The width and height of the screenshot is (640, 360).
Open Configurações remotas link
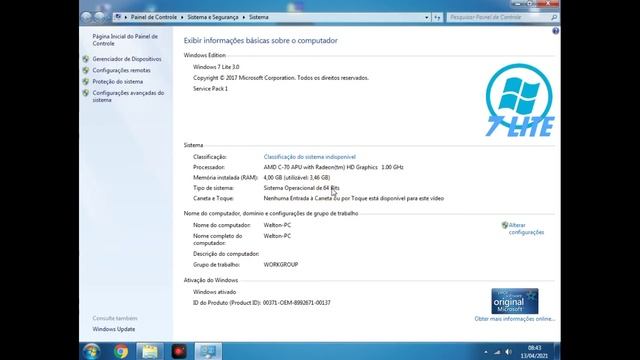click(121, 70)
